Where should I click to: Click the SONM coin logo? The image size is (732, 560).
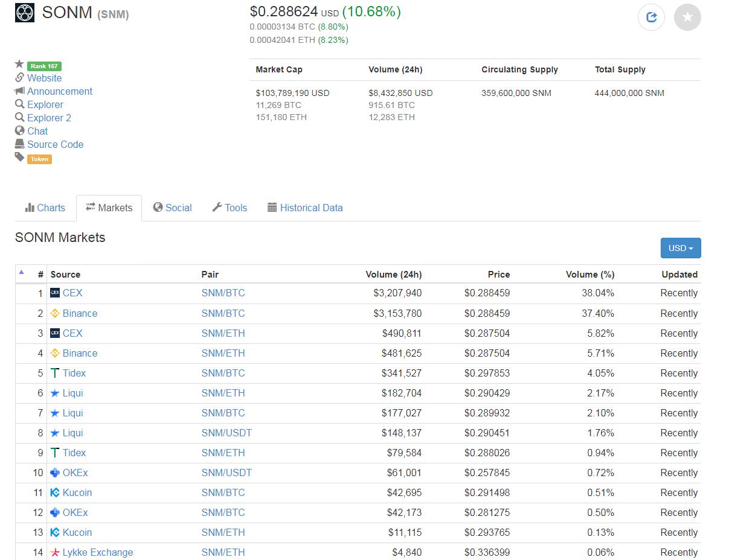25,13
